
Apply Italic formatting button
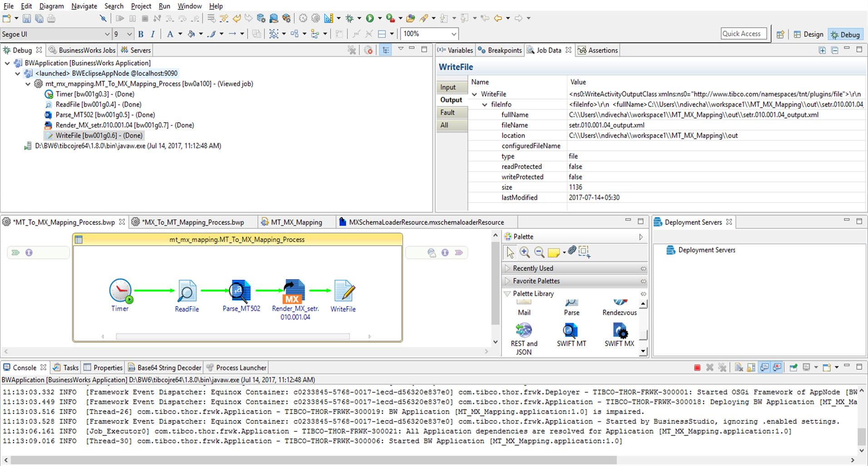153,34
